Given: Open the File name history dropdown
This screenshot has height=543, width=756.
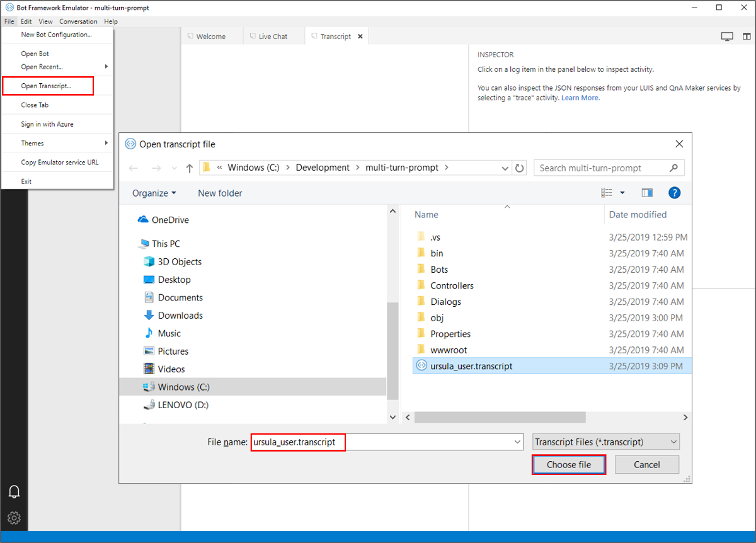Looking at the screenshot, I should coord(517,442).
